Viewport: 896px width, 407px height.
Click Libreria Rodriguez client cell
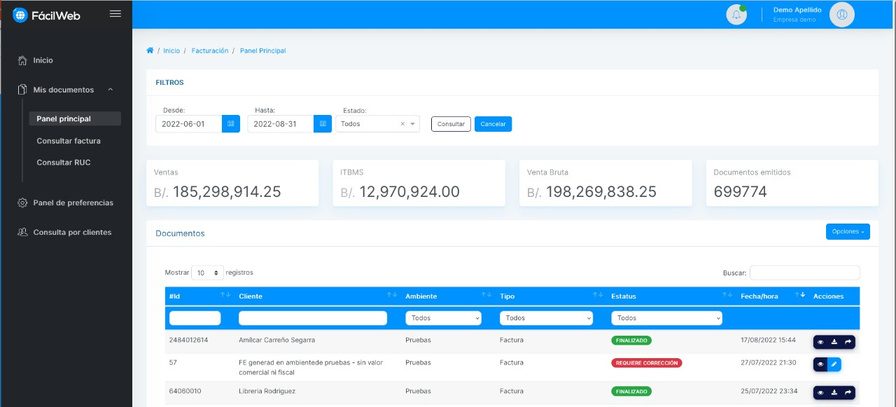click(x=267, y=392)
